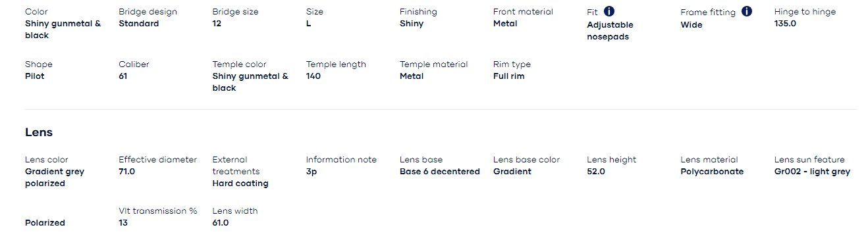Open the Frame fitting info icon
This screenshot has width=868, height=242.
[x=746, y=11]
